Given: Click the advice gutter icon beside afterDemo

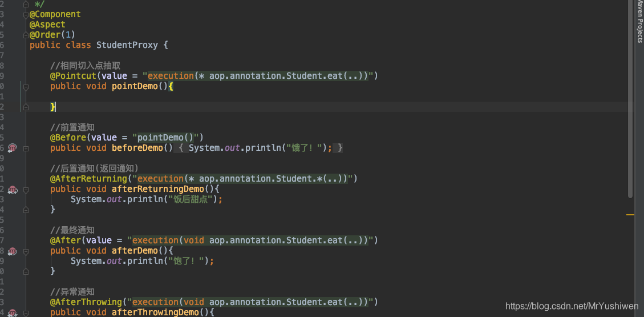Looking at the screenshot, I should click(13, 251).
